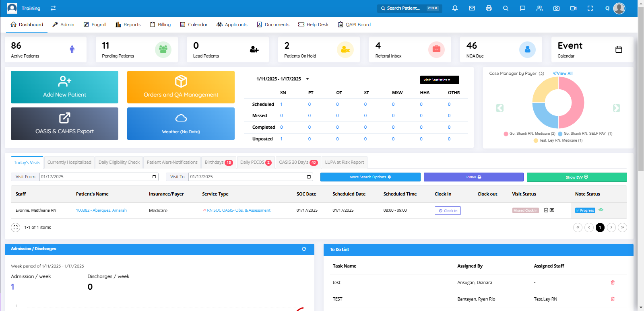Viewport: 644px width, 311px height.
Task: Delete the 'test' to-do task
Action: pyautogui.click(x=613, y=282)
